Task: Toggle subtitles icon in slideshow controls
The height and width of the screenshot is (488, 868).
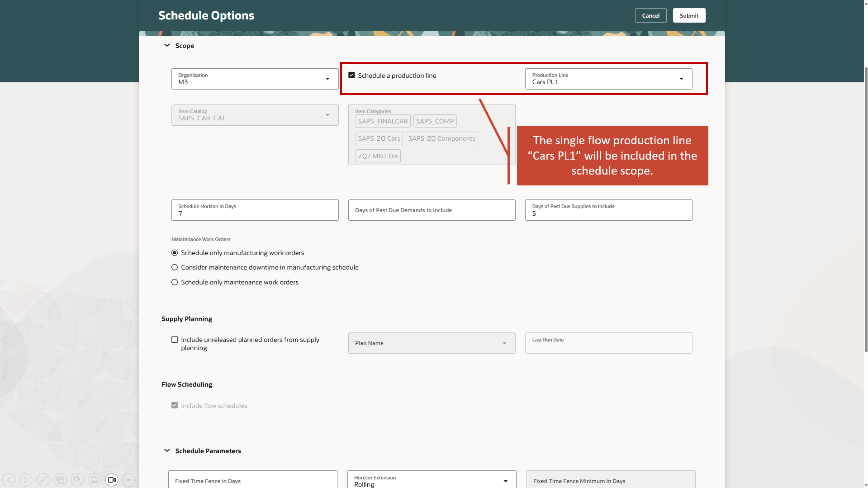Action: pos(95,480)
